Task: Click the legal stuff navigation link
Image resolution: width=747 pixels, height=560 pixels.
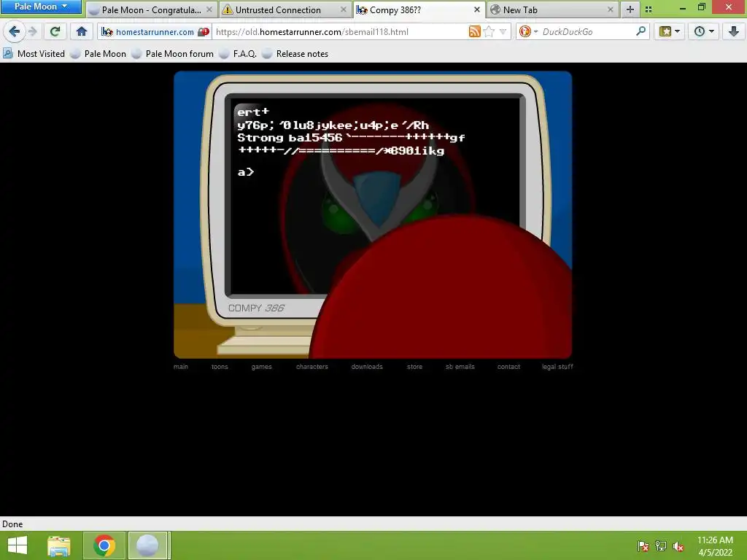Action: click(557, 367)
